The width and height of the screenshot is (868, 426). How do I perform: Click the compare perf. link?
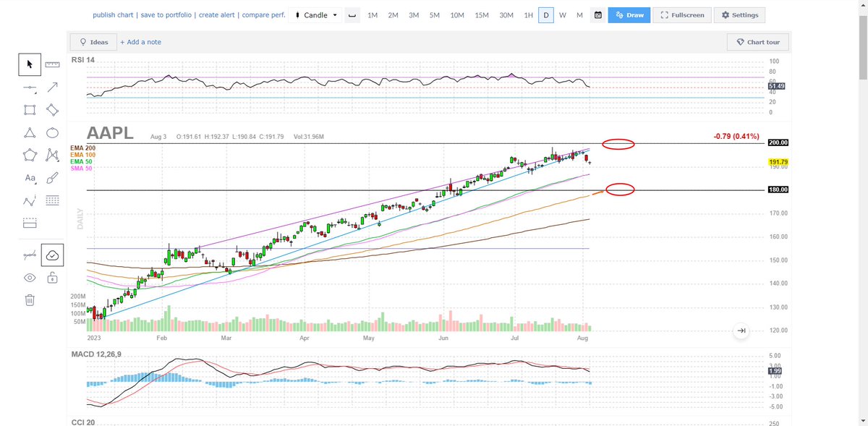click(x=263, y=15)
